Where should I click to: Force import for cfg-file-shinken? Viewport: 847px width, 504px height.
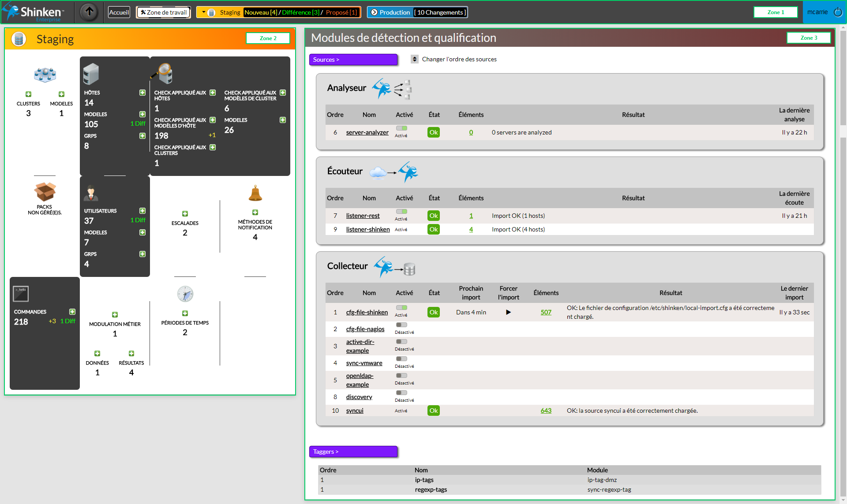click(x=508, y=312)
